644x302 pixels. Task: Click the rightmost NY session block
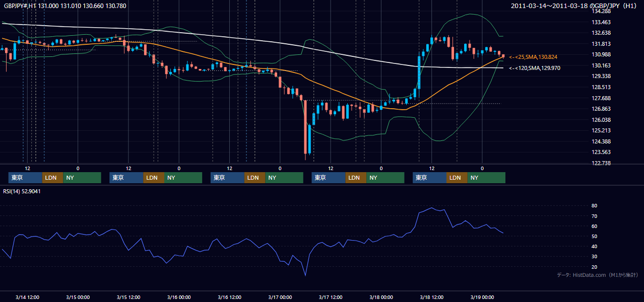click(486, 178)
